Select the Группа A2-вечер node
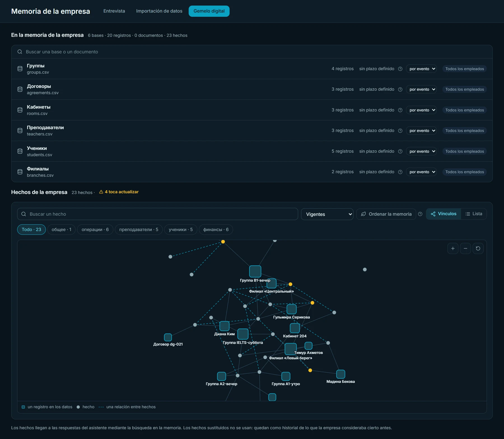 [x=221, y=376]
